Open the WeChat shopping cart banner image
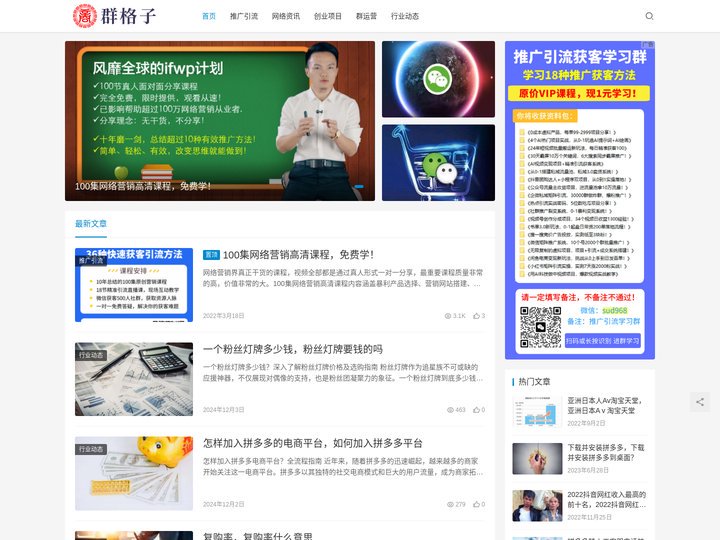Viewport: 720px width, 540px height. (x=439, y=163)
